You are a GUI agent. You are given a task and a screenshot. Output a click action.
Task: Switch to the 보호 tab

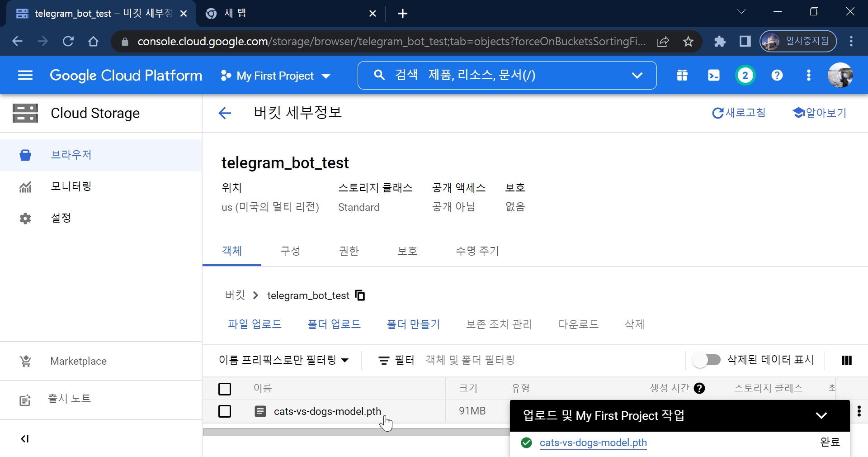[407, 251]
